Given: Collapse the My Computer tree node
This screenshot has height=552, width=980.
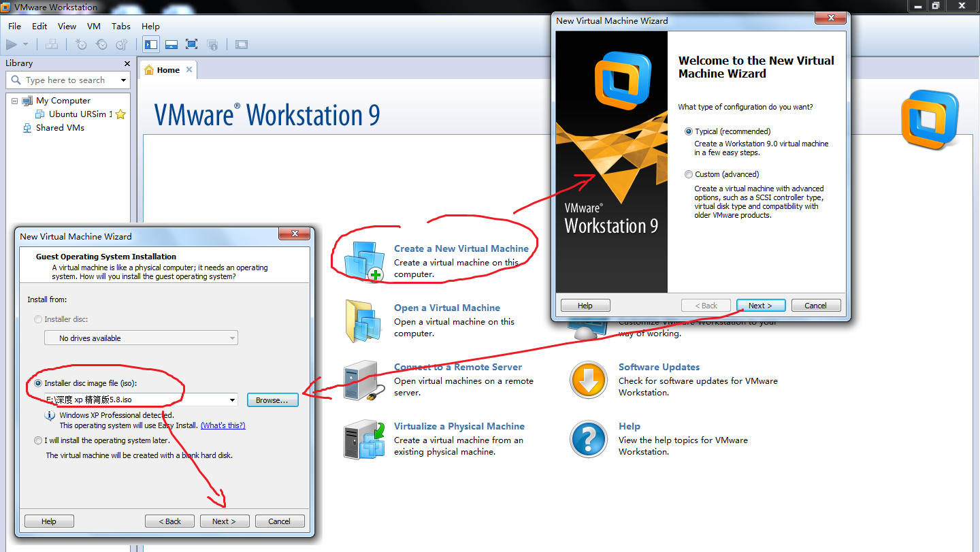Looking at the screenshot, I should (14, 101).
